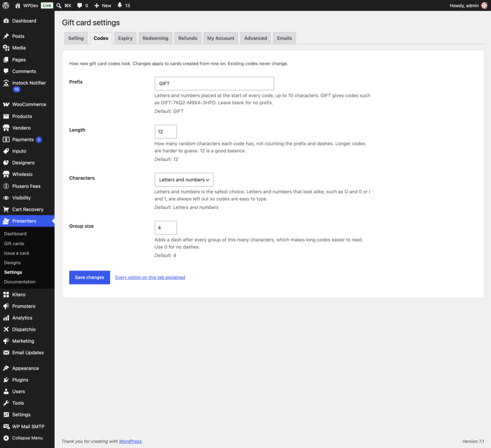491x448 pixels.
Task: Open Gift cards submenu item
Action: (14, 243)
